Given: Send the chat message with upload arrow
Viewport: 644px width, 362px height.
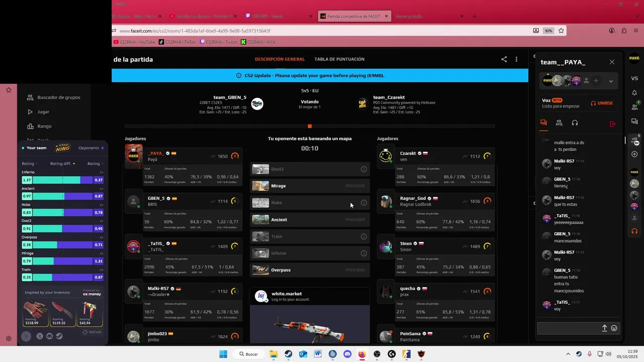Looking at the screenshot, I should (x=605, y=328).
